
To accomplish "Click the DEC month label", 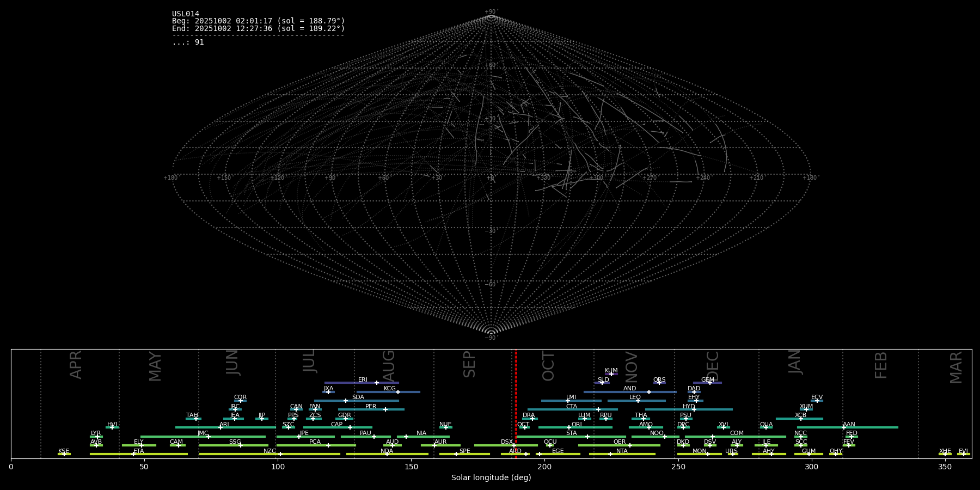I will [x=713, y=366].
